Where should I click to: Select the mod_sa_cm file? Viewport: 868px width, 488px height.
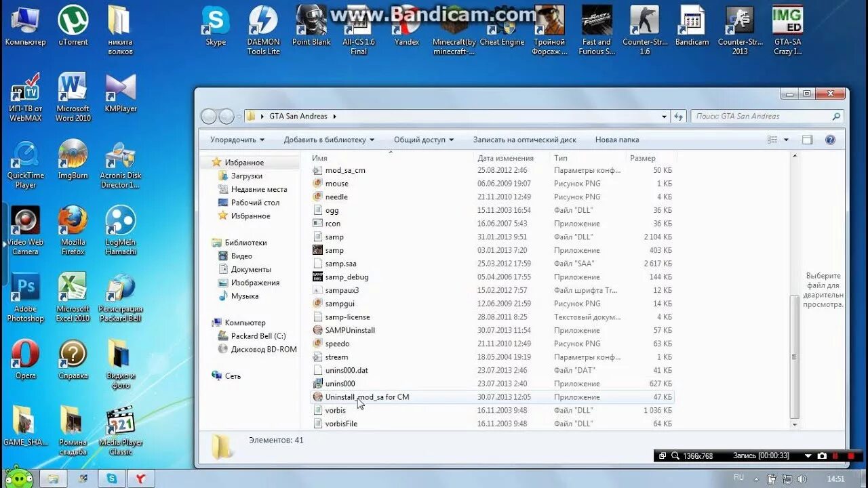click(x=493, y=170)
